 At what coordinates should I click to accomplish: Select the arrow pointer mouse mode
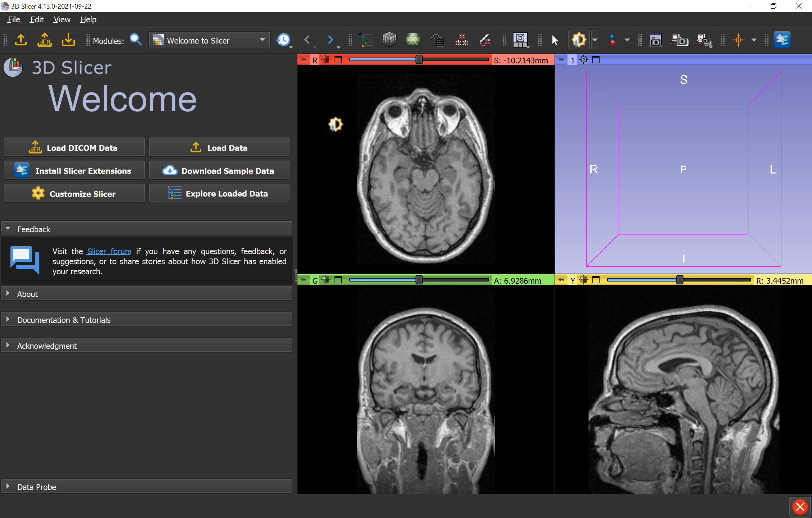555,40
